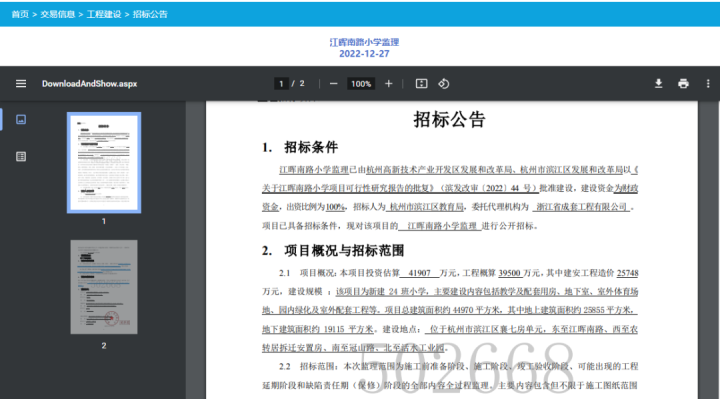Click the title 江晖南路小学监理
Image resolution: width=720 pixels, height=399 pixels.
pos(364,42)
